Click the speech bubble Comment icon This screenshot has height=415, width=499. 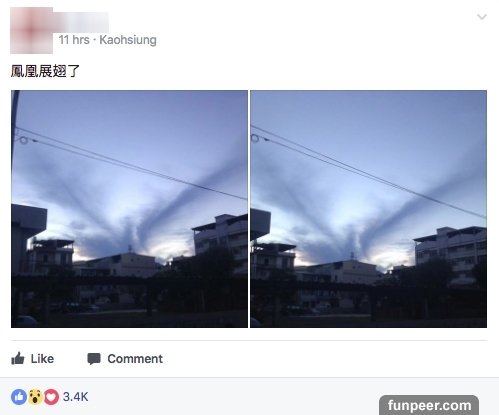tap(94, 359)
